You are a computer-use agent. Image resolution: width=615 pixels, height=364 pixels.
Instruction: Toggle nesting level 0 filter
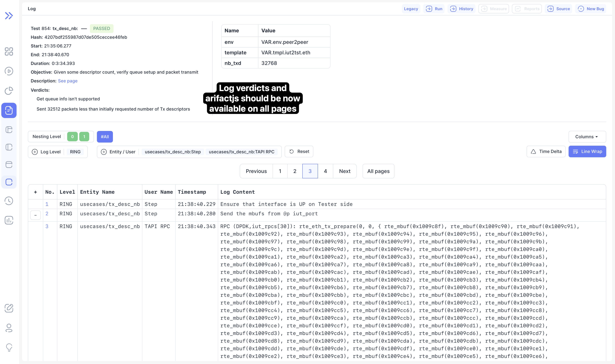[72, 137]
